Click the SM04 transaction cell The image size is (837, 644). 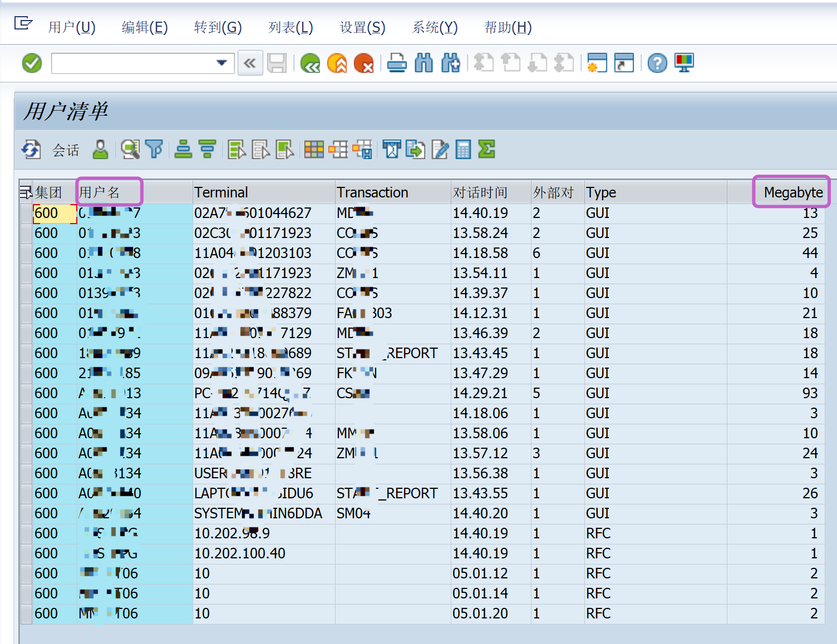click(x=393, y=513)
